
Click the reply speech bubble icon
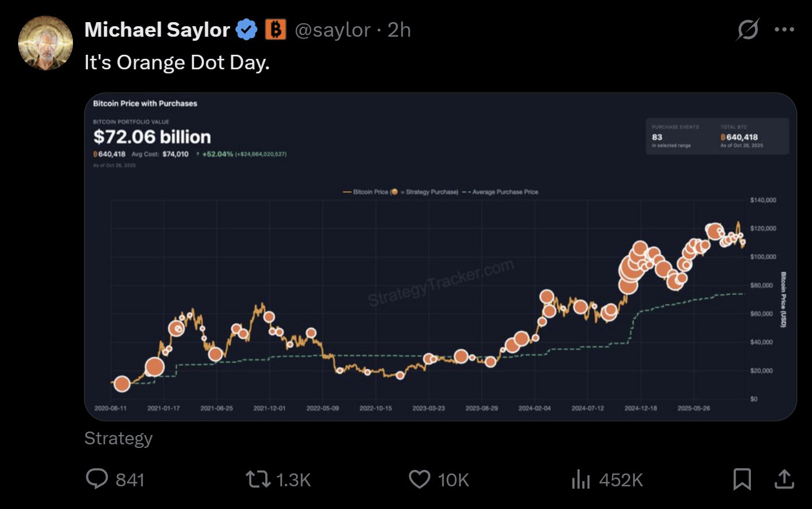97,479
